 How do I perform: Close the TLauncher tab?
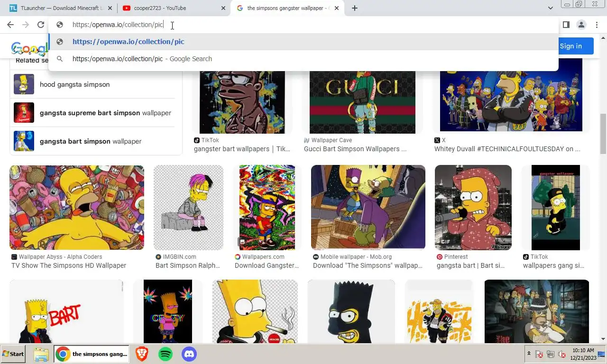coord(110,8)
